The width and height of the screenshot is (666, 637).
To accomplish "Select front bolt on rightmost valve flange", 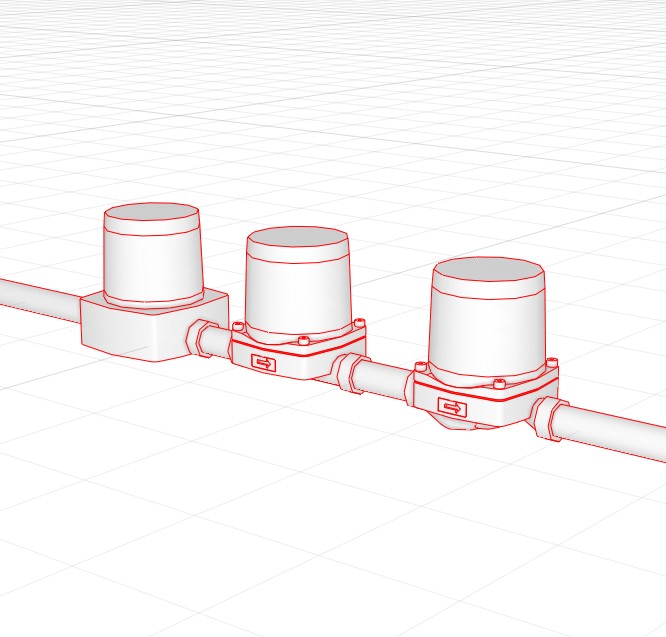I will [x=498, y=384].
